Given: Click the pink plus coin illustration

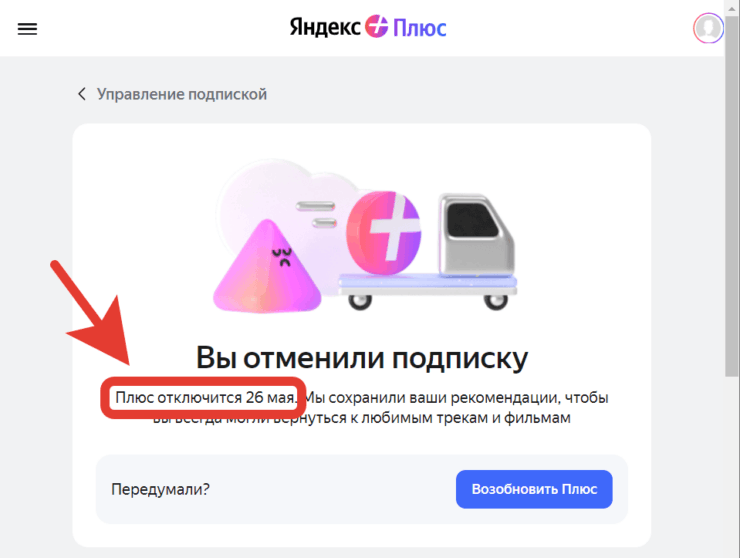Looking at the screenshot, I should click(x=384, y=233).
